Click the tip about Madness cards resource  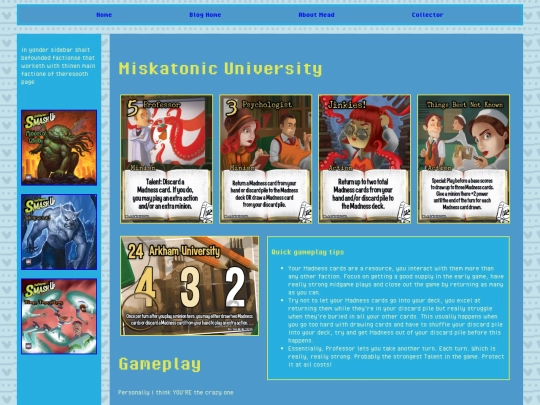pyautogui.click(x=396, y=280)
